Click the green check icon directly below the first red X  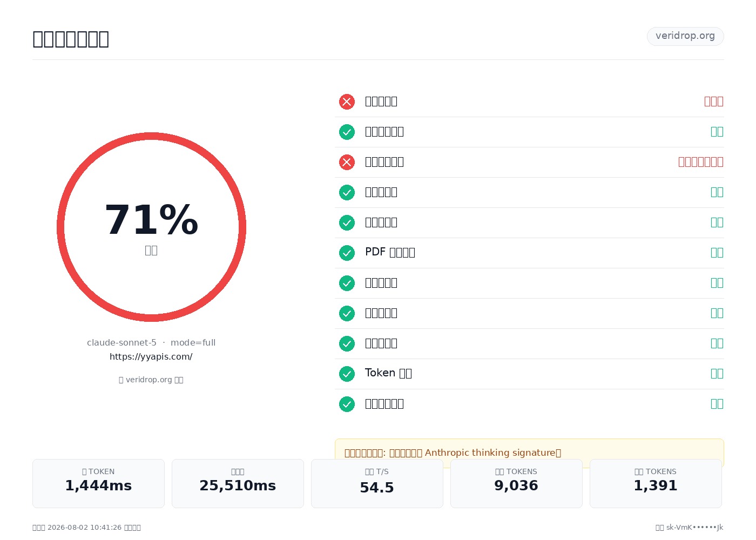coord(347,132)
